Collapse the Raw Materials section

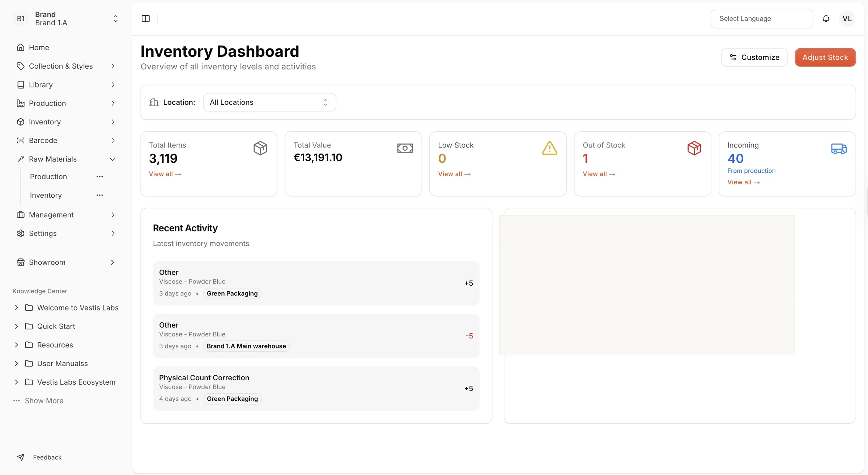click(112, 159)
